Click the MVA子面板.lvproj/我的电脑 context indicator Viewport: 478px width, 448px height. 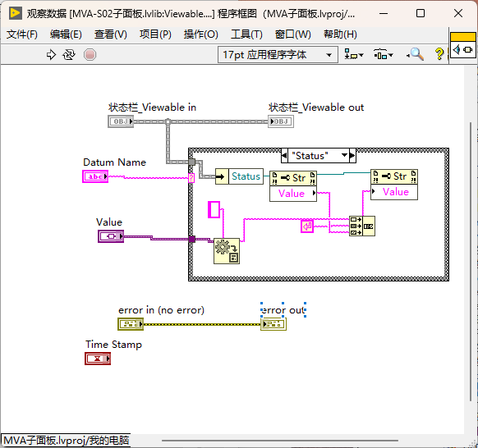pos(67,441)
